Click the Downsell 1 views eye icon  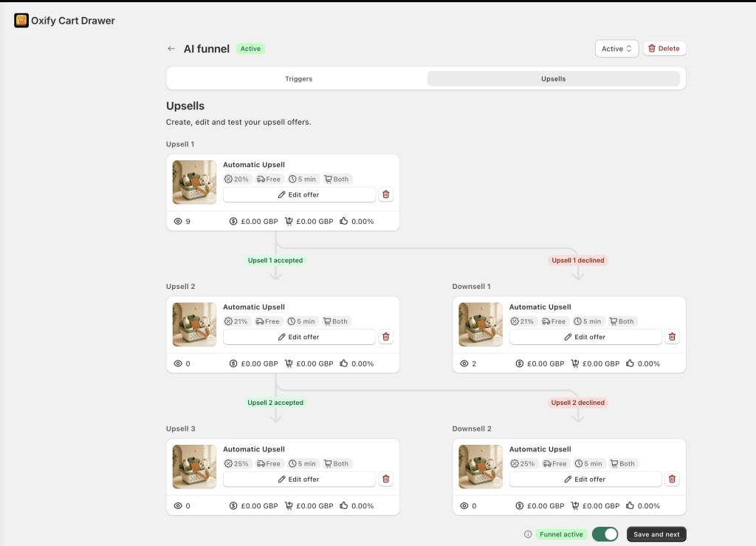pos(464,364)
